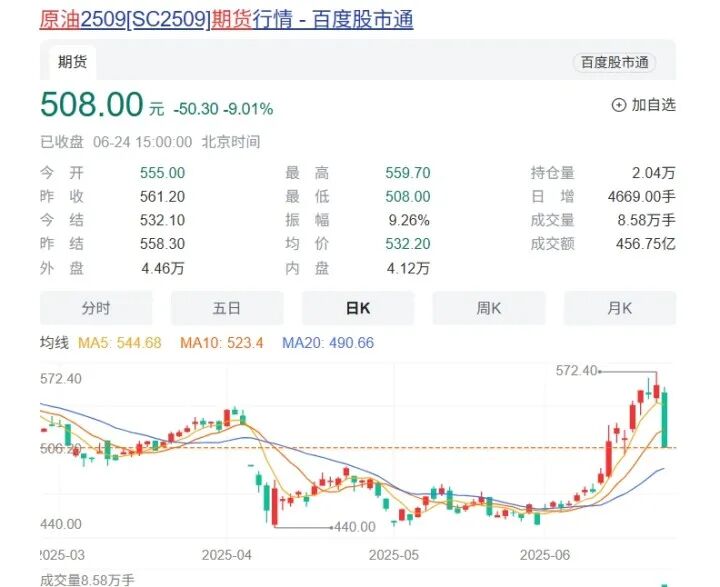Viewport: 720px width, 587px height.
Task: Click the 2025-06 date axis label
Action: (x=545, y=555)
